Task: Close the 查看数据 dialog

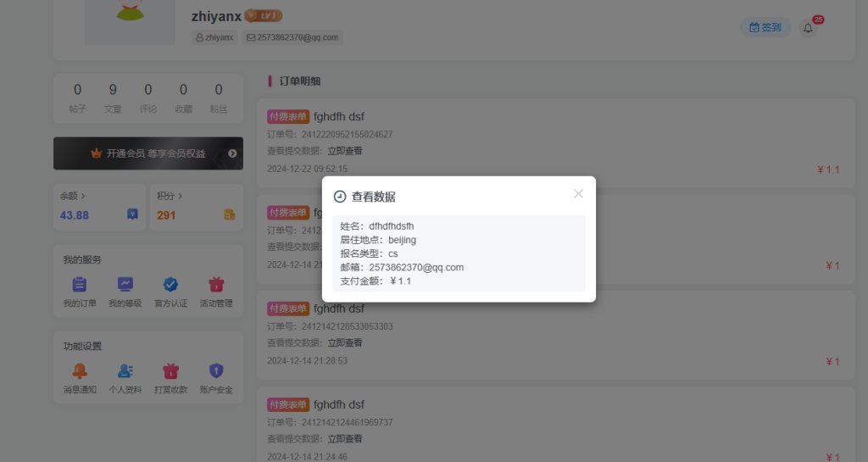Action: (578, 194)
